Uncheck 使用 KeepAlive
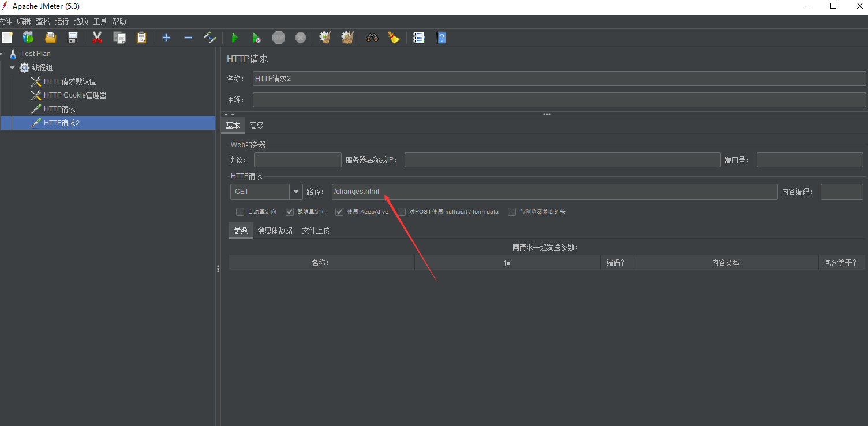 click(x=339, y=211)
